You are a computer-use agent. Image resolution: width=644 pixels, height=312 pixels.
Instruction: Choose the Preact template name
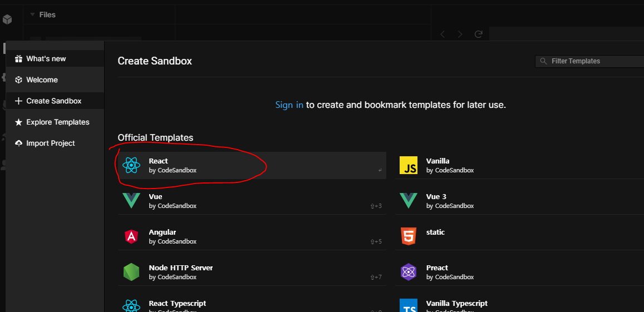point(437,268)
